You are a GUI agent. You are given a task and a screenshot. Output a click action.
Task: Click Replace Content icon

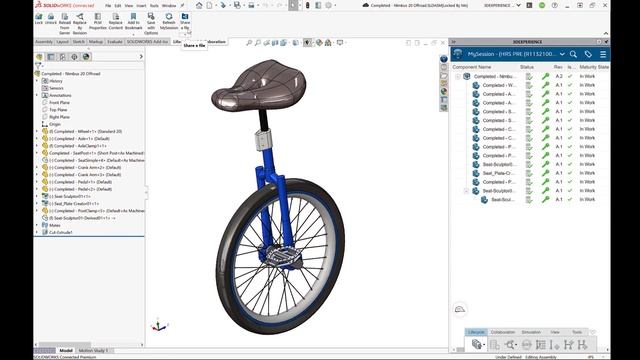coord(116,17)
